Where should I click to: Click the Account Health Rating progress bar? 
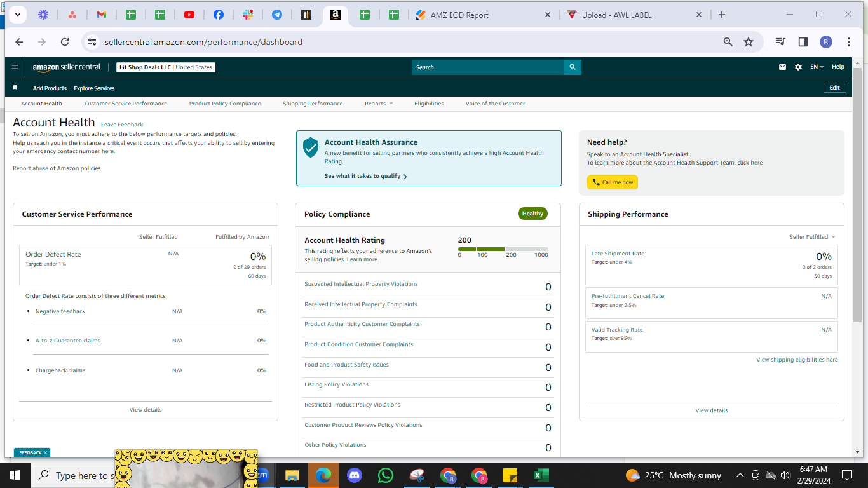503,248
